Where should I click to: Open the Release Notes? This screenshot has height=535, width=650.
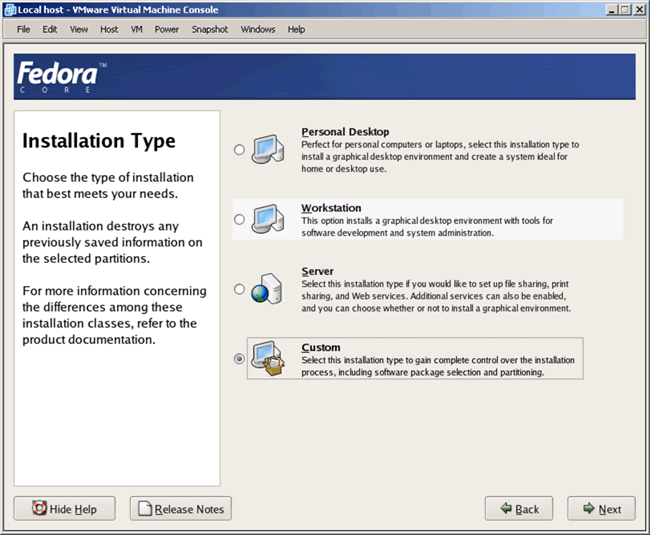click(180, 509)
